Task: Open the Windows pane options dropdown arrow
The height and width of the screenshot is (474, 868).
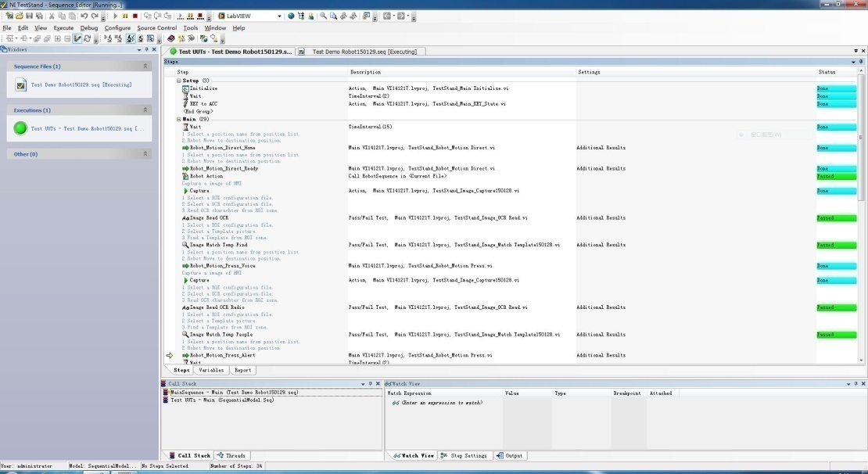Action: tap(139, 49)
